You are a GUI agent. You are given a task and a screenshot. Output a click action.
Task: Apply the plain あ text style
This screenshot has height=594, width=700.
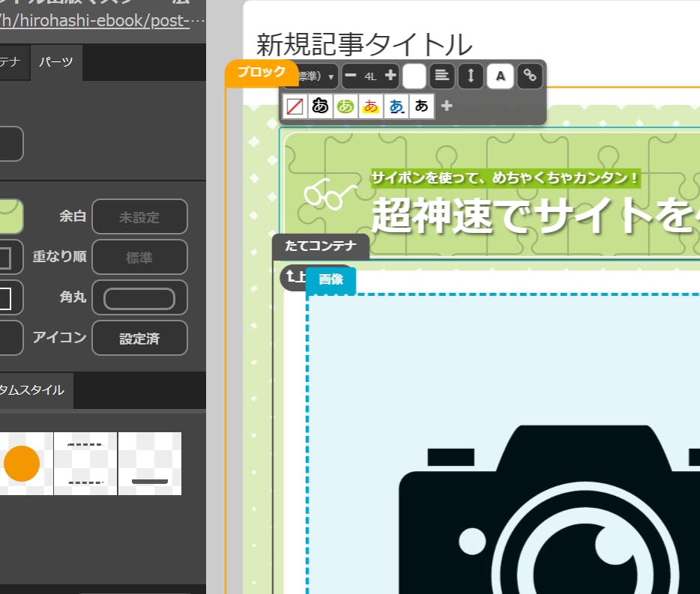pyautogui.click(x=422, y=106)
